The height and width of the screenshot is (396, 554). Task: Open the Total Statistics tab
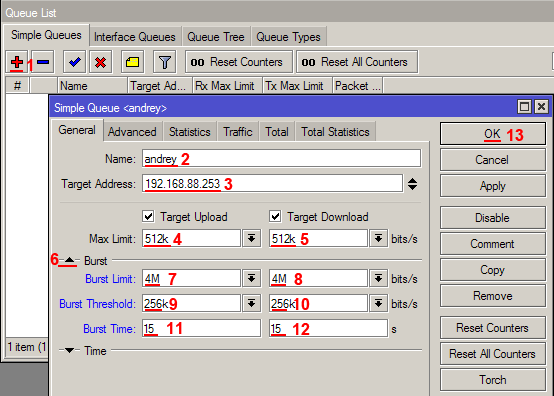tap(335, 132)
